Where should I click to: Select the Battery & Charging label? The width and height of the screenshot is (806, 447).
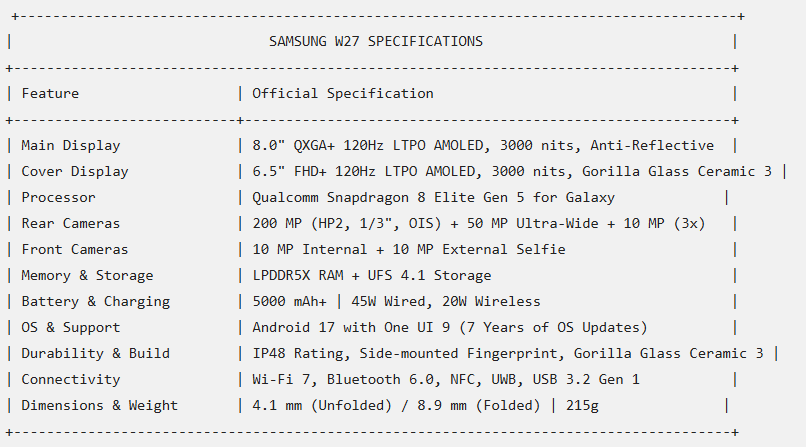point(96,302)
